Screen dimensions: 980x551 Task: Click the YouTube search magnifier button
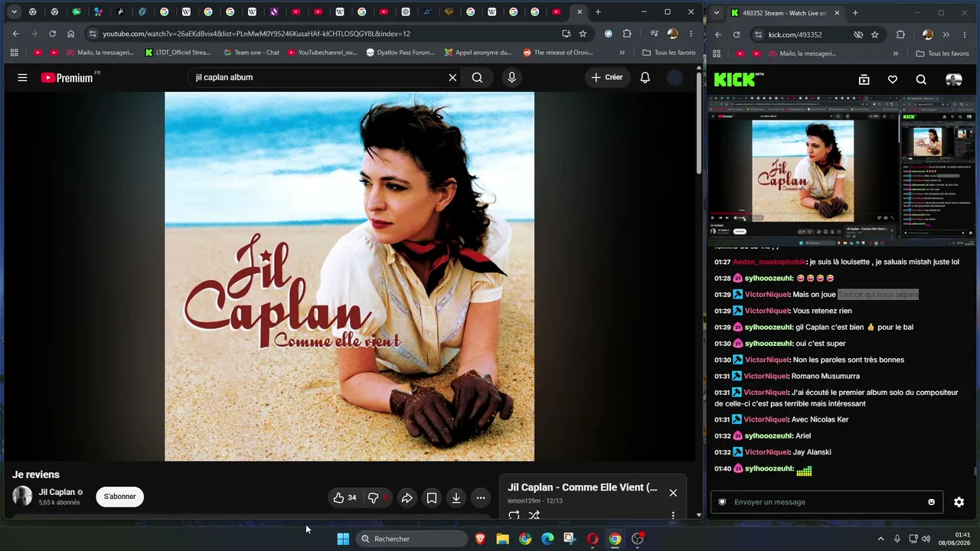point(477,77)
